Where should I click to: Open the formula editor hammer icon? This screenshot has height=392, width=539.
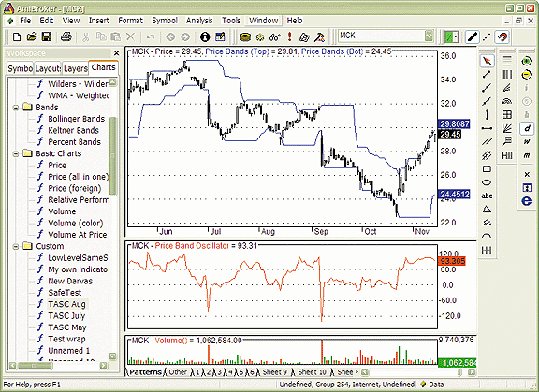coord(320,36)
